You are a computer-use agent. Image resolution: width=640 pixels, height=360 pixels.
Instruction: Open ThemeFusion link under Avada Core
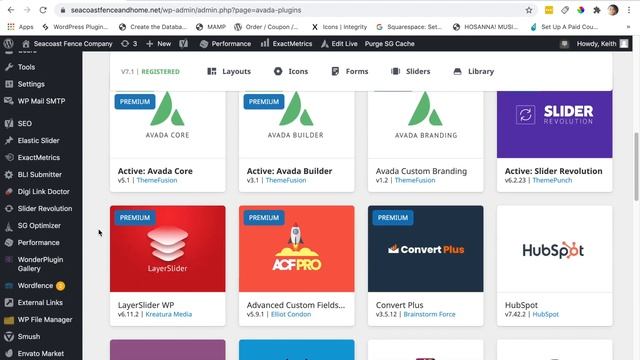click(x=157, y=180)
